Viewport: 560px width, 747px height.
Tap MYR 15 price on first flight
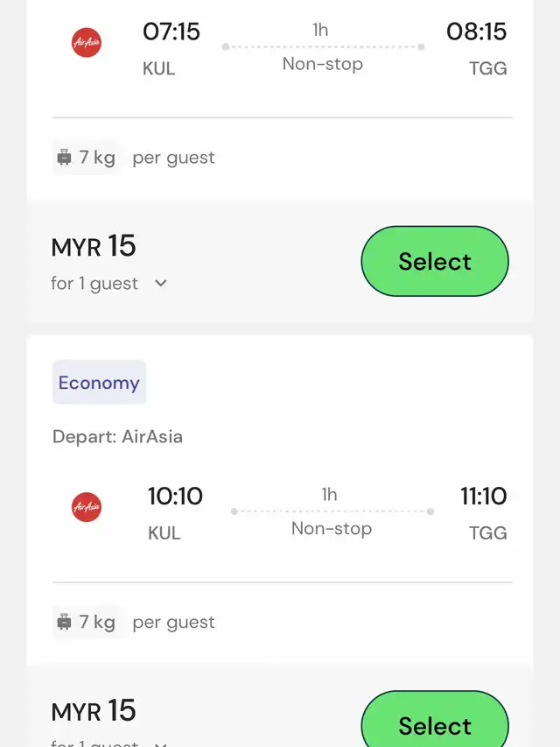[94, 246]
